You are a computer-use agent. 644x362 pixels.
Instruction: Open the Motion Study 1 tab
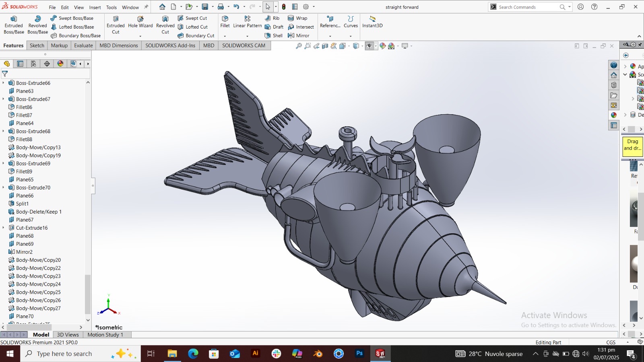pos(105,335)
